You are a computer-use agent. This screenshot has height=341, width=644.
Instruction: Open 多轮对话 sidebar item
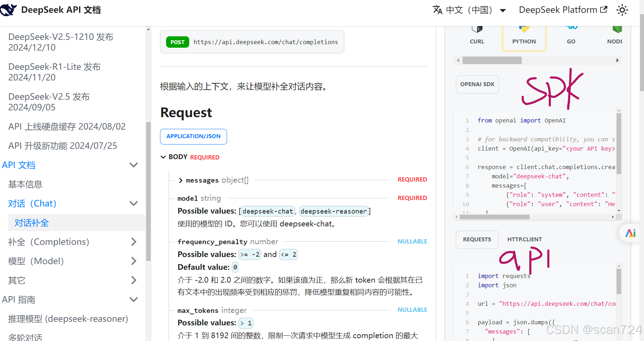25,337
